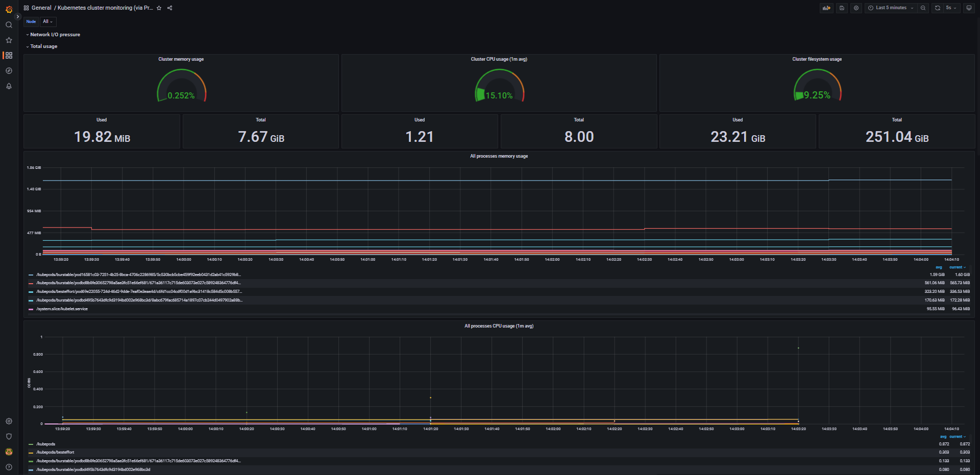Toggle the pod16581c03 memory legend series
Image resolution: width=980 pixels, height=475 pixels.
tap(138, 274)
